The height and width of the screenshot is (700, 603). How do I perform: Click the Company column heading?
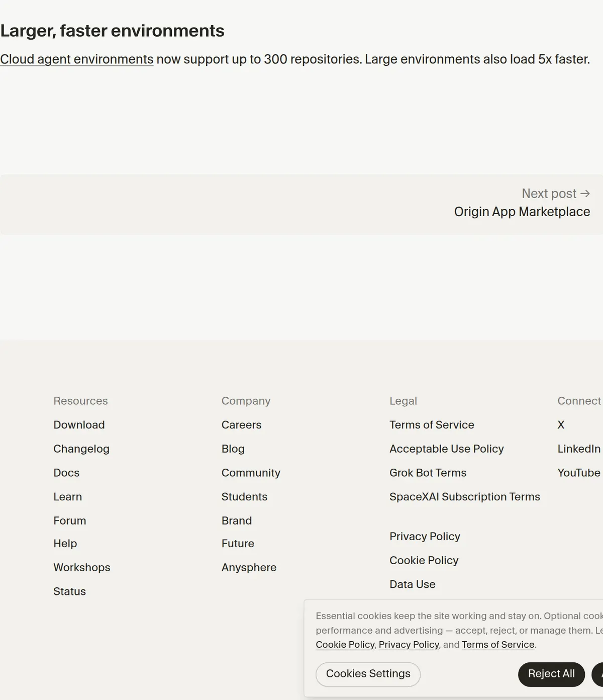[x=246, y=401]
